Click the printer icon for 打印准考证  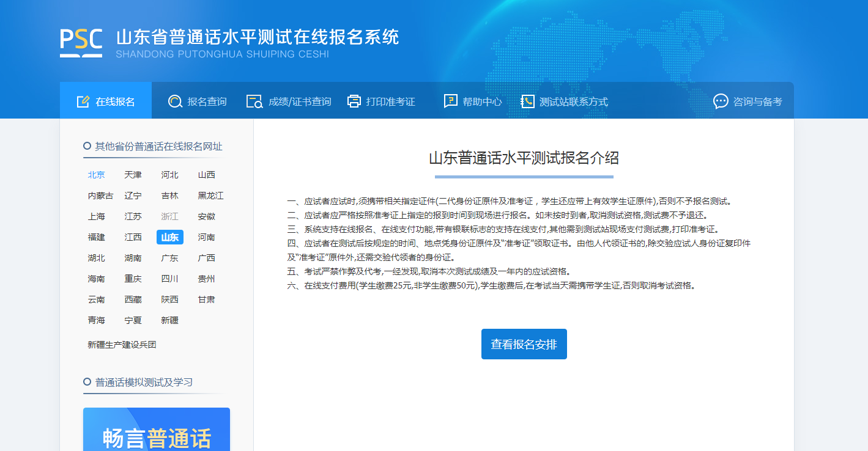click(354, 101)
